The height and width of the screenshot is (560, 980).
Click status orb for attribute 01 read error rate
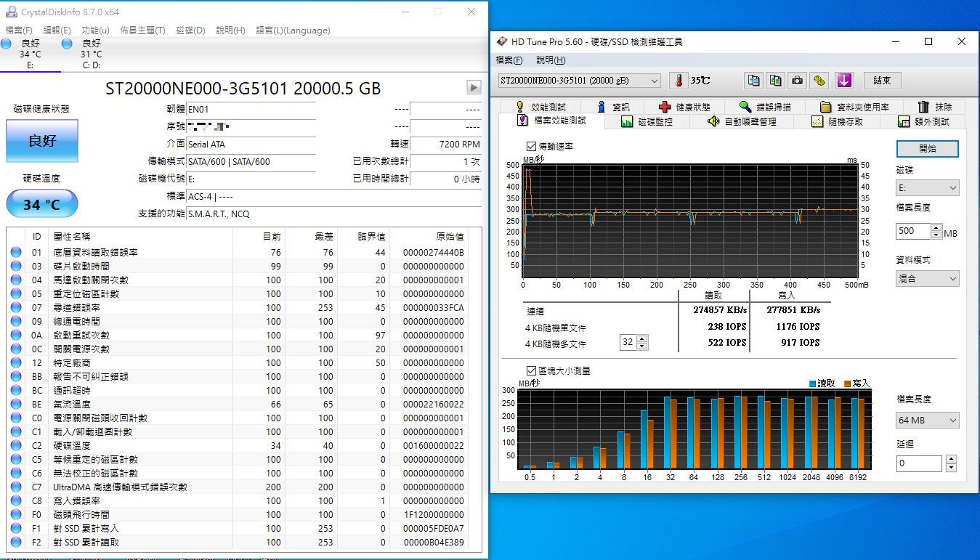click(x=16, y=252)
